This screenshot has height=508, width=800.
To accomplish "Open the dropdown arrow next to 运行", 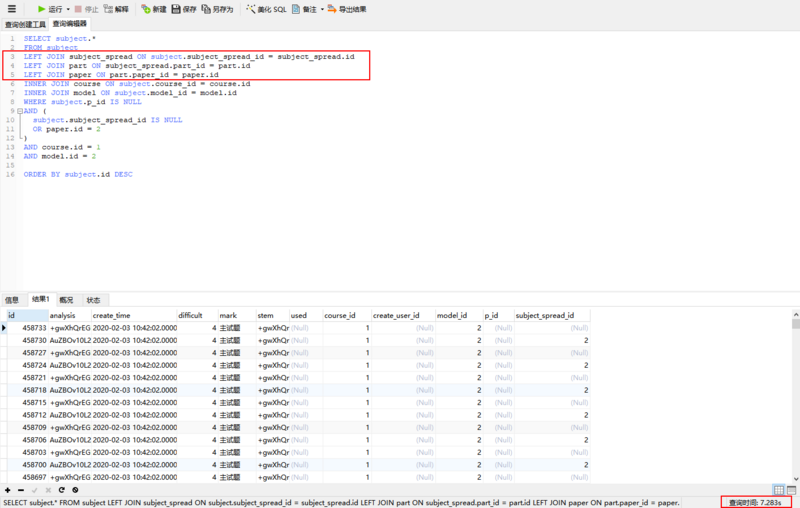I will click(68, 9).
